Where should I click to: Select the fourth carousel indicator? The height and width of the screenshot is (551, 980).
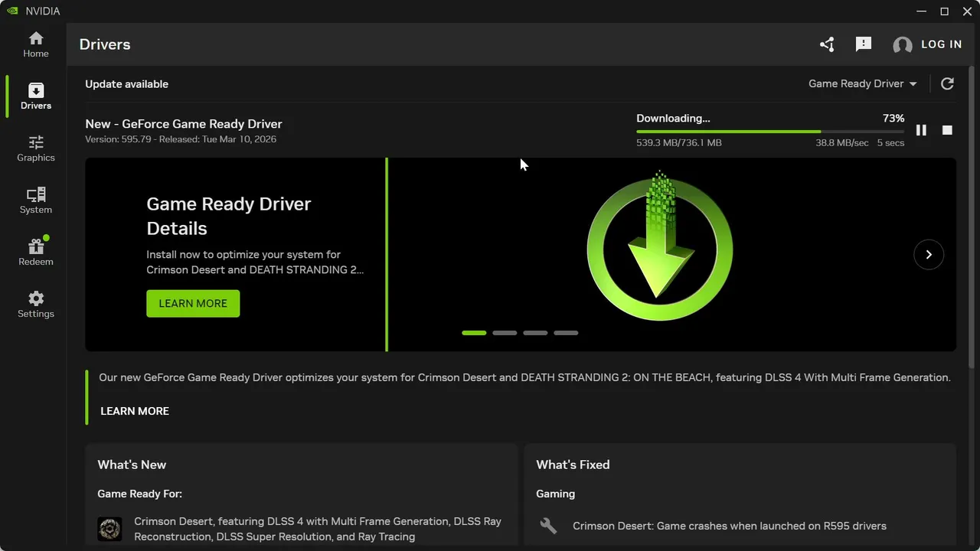[566, 333]
